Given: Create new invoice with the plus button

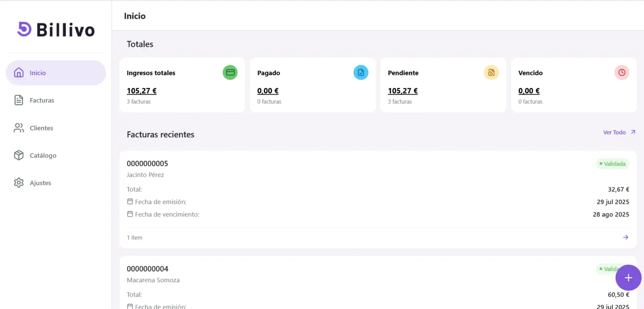Looking at the screenshot, I should coord(628,278).
